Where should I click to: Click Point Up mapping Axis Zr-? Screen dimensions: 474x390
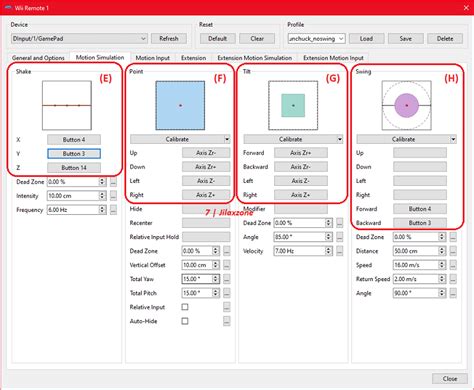206,153
